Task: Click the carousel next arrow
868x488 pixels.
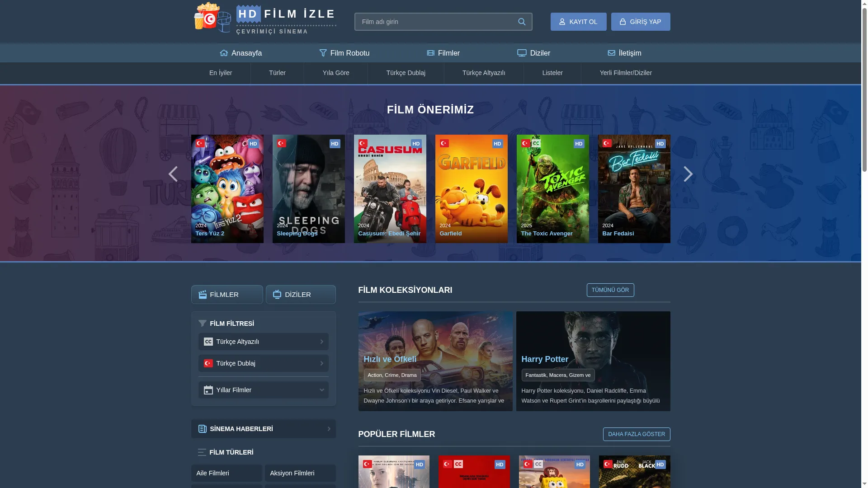Action: tap(688, 174)
